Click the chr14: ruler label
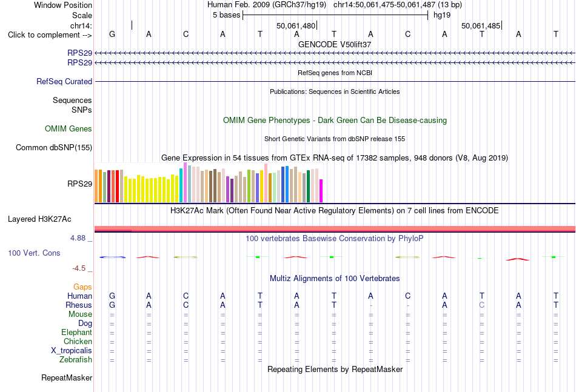The height and width of the screenshot is (392, 576). (81, 25)
